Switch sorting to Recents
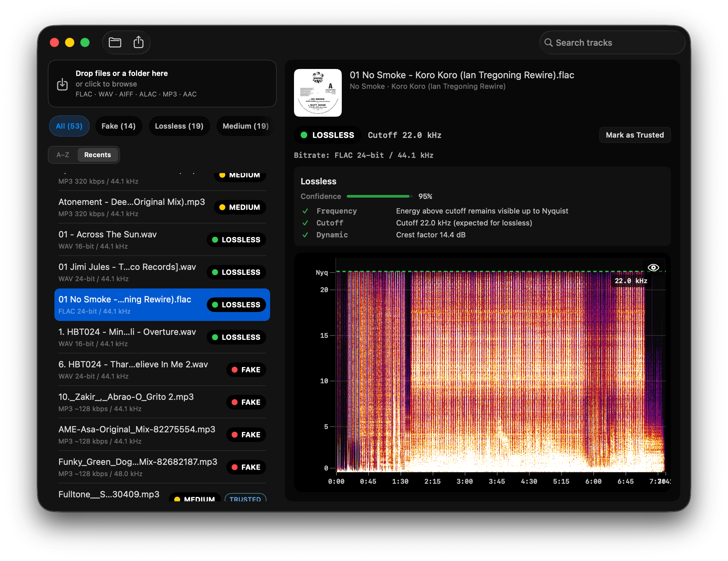The height and width of the screenshot is (561, 728). pyautogui.click(x=97, y=155)
